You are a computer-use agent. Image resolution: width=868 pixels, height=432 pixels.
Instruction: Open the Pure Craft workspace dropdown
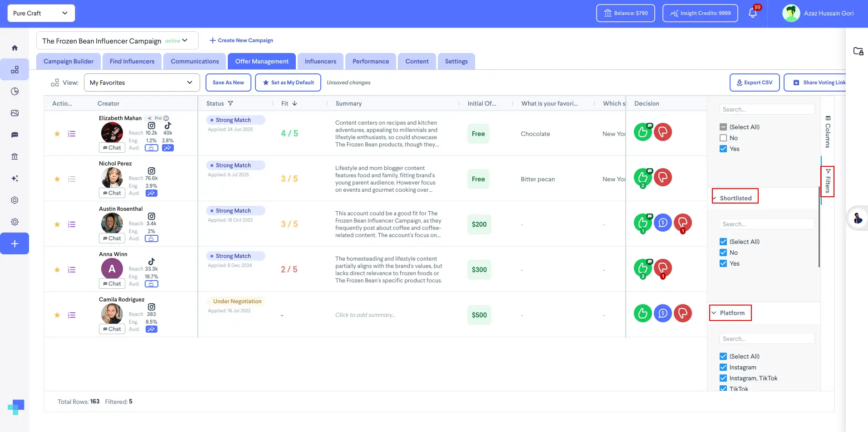41,13
